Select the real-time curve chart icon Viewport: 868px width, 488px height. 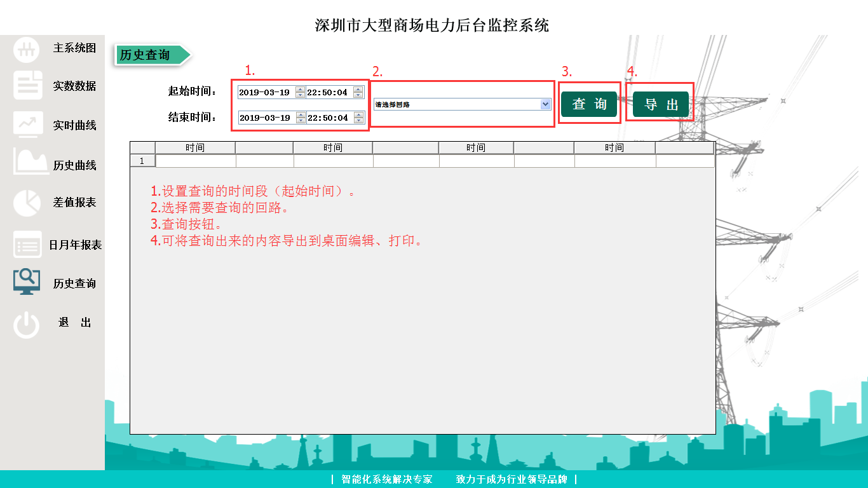(x=27, y=125)
